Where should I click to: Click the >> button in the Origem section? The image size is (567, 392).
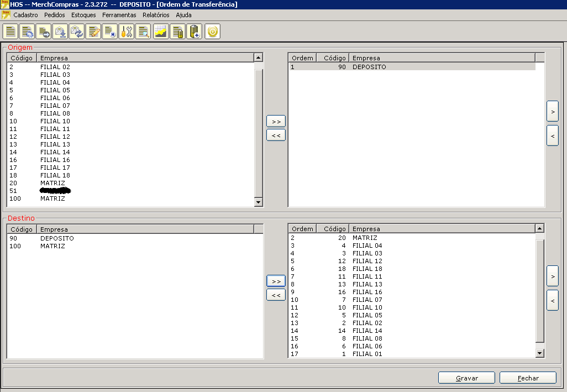(276, 121)
